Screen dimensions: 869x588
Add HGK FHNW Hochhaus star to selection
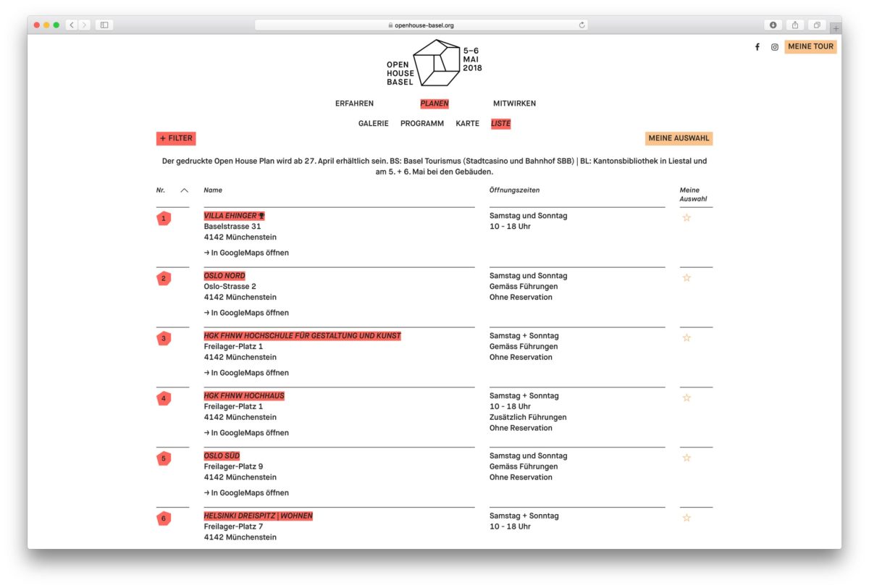coord(687,398)
